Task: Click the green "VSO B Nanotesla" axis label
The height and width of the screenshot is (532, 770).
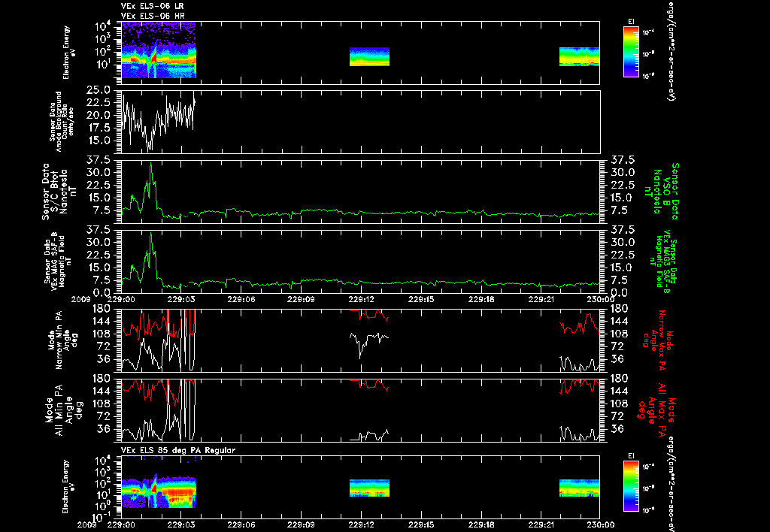Action: [x=661, y=192]
